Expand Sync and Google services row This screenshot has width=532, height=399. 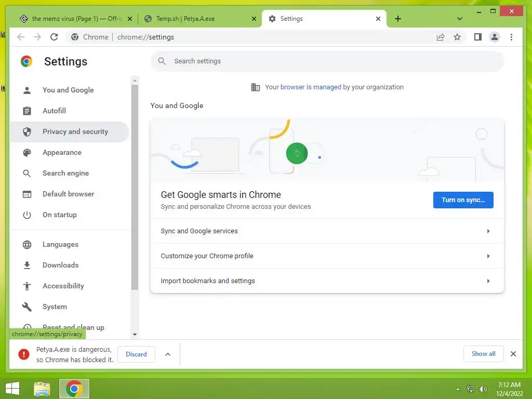(327, 231)
